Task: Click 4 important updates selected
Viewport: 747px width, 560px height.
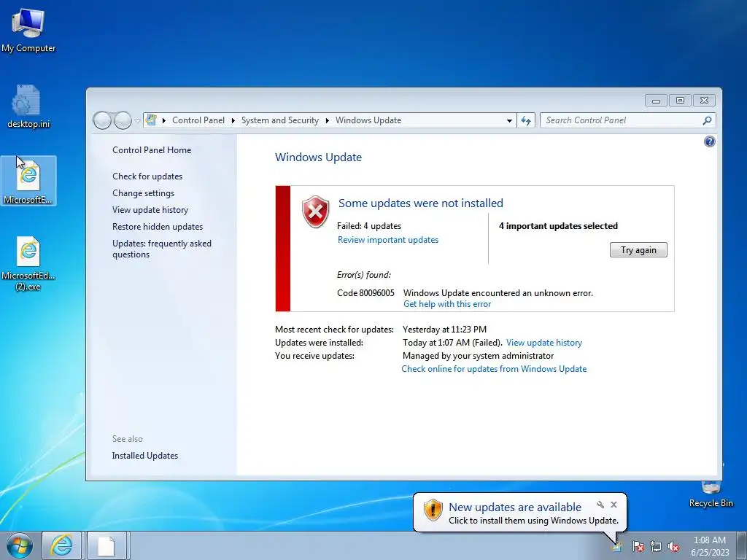Action: pyautogui.click(x=558, y=226)
